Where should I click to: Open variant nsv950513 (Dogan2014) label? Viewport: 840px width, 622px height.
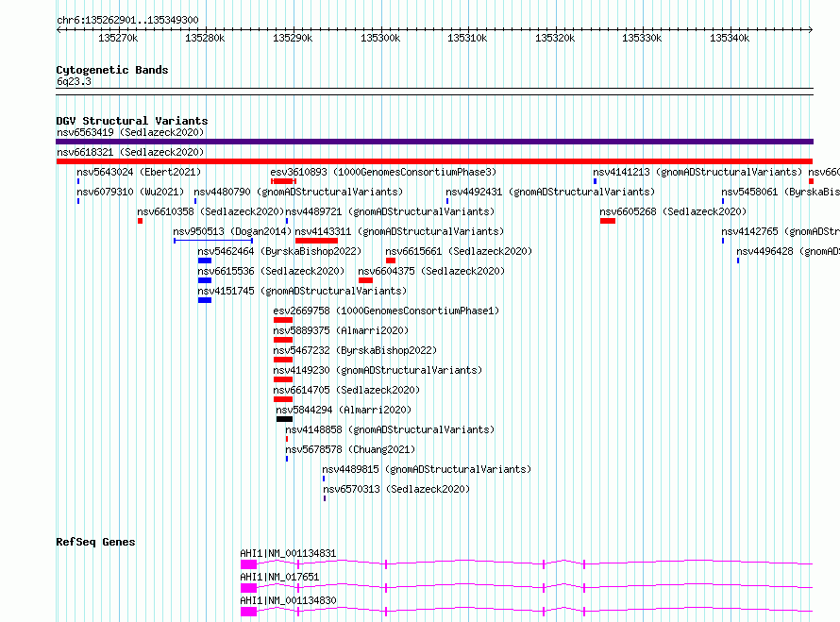click(232, 231)
